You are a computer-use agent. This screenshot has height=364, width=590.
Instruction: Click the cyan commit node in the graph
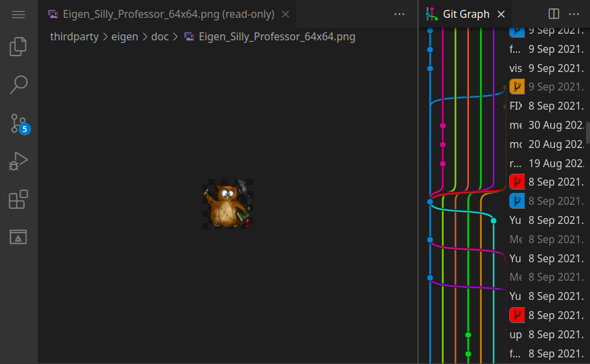point(493,221)
